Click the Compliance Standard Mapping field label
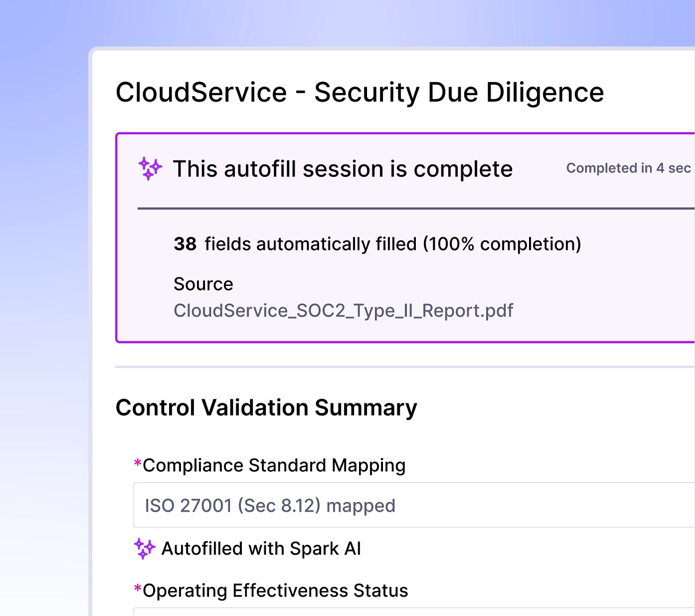Screen dimensions: 695x616 point(274,466)
